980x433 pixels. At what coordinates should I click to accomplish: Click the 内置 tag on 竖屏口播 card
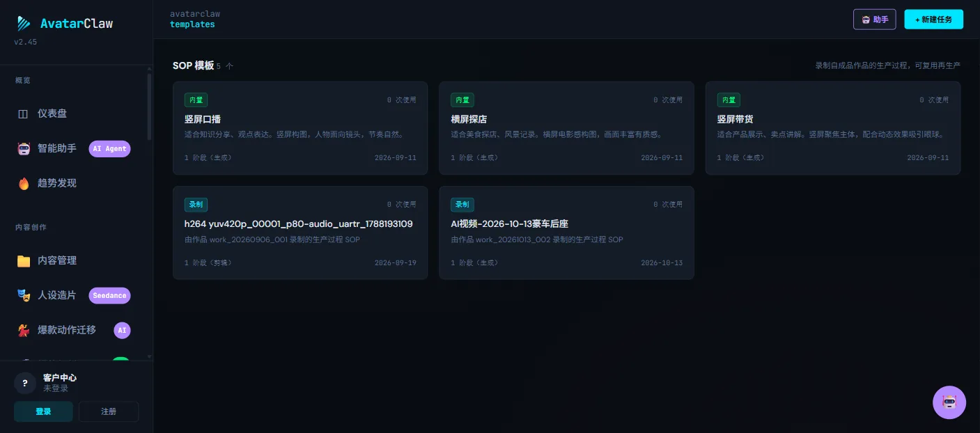tap(196, 100)
